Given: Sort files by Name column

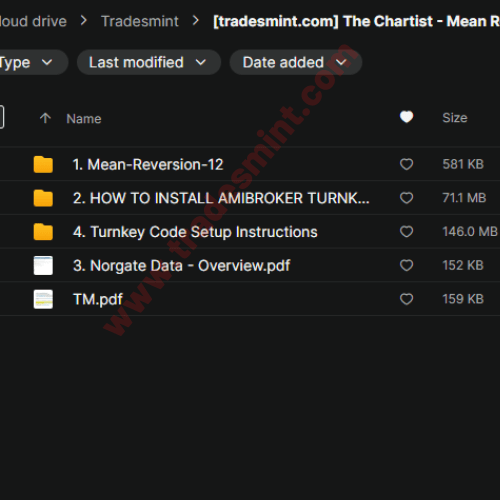Looking at the screenshot, I should point(84,119).
